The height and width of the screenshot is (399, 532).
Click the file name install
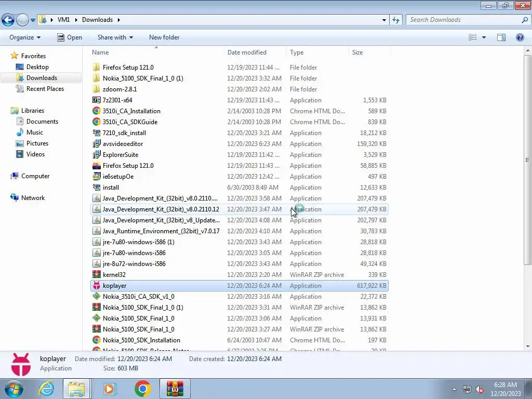pyautogui.click(x=111, y=187)
